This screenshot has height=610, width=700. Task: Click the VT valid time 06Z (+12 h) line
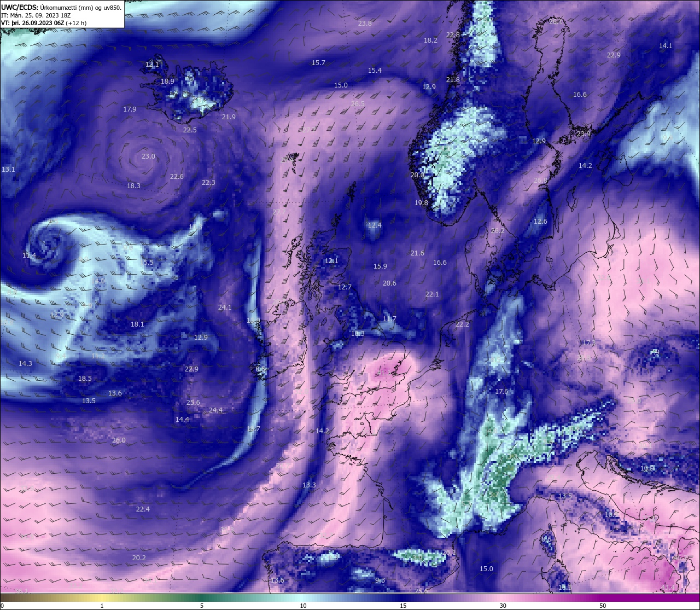(x=44, y=23)
